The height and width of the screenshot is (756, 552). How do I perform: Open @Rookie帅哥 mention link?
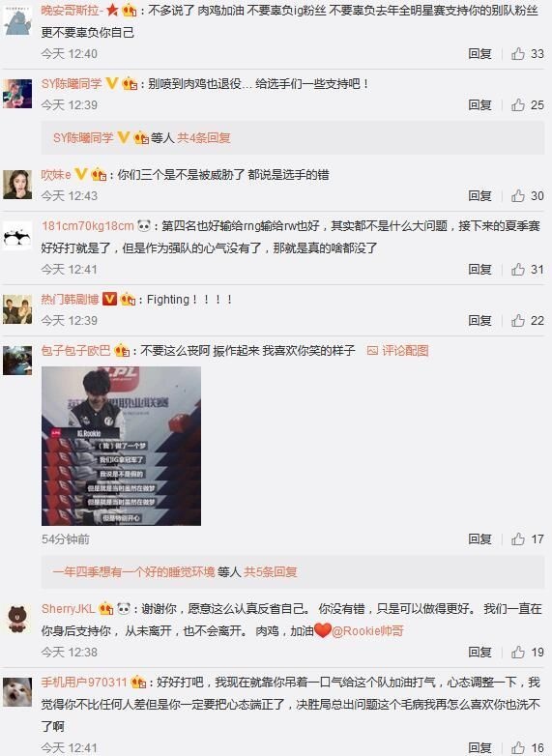point(367,630)
